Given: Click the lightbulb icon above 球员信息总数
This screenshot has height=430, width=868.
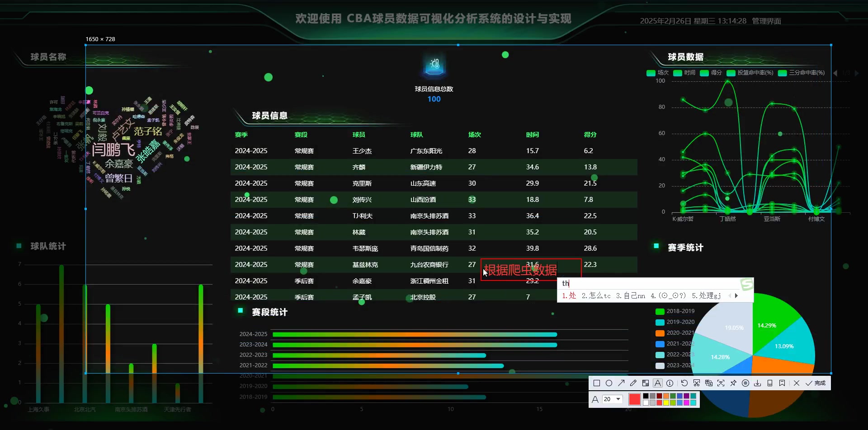Looking at the screenshot, I should coord(434,65).
